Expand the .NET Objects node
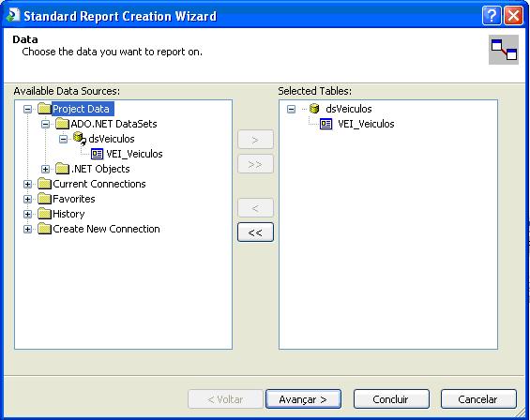This screenshot has width=530, height=420. point(45,169)
